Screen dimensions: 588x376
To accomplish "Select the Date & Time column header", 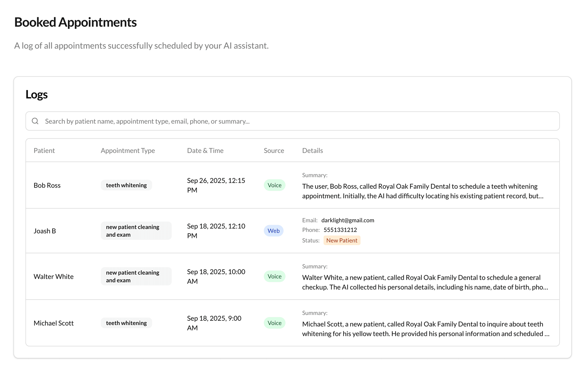I will (205, 150).
